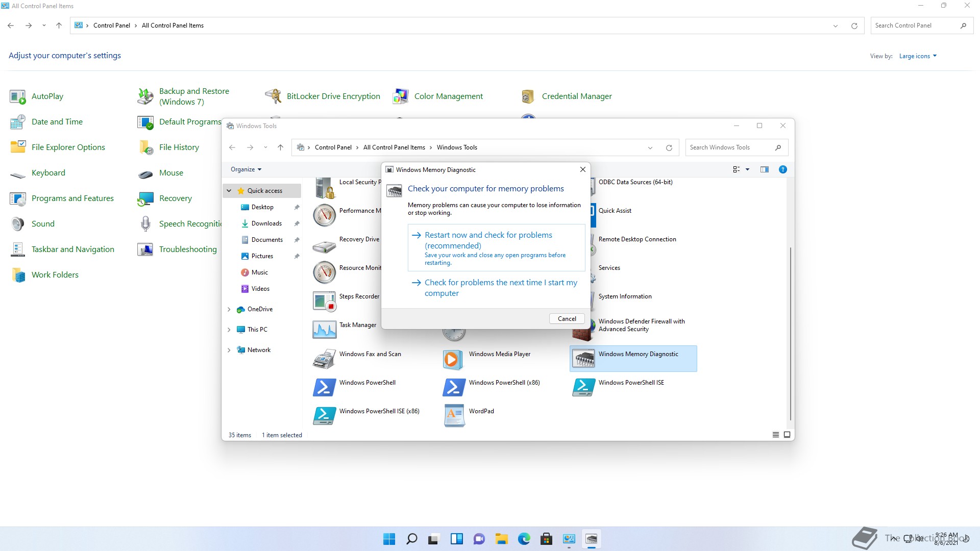Viewport: 980px width, 551px height.
Task: Select Steps Recorder icon
Action: click(325, 301)
